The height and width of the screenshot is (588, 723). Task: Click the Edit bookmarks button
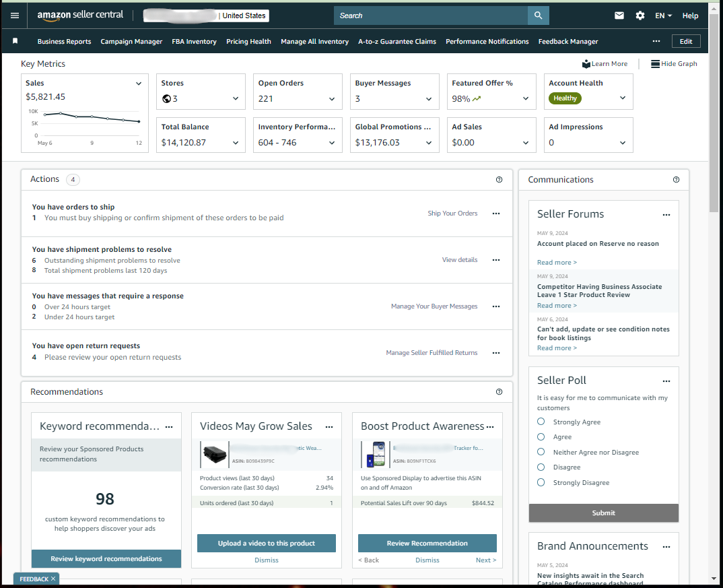pos(686,41)
